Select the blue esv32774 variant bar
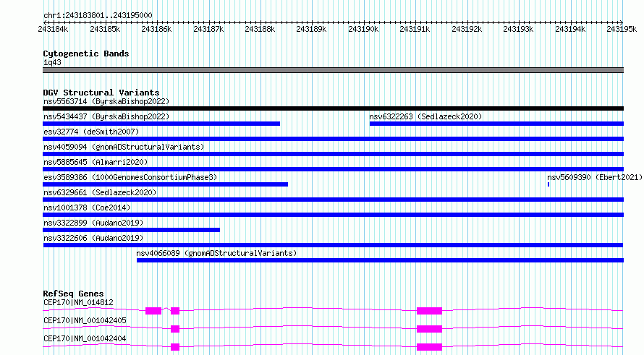Viewport: 644px width, 355px height. 333,139
